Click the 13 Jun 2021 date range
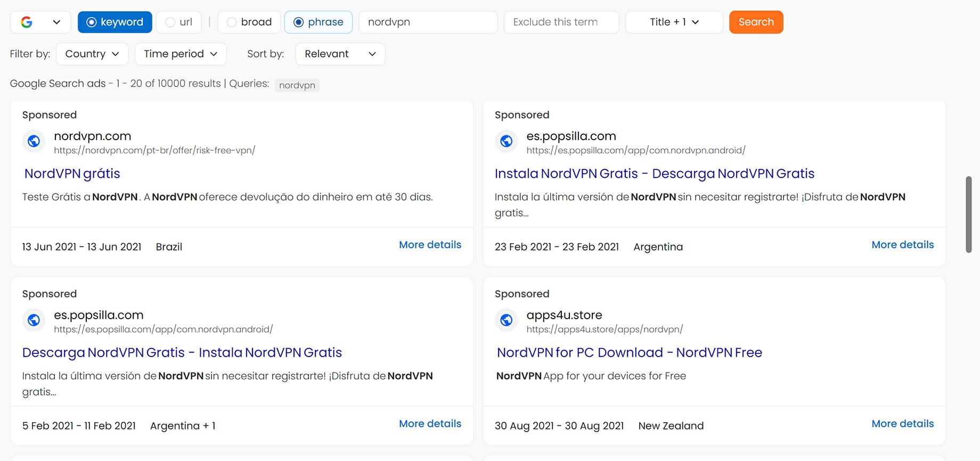This screenshot has height=461, width=980. point(81,247)
